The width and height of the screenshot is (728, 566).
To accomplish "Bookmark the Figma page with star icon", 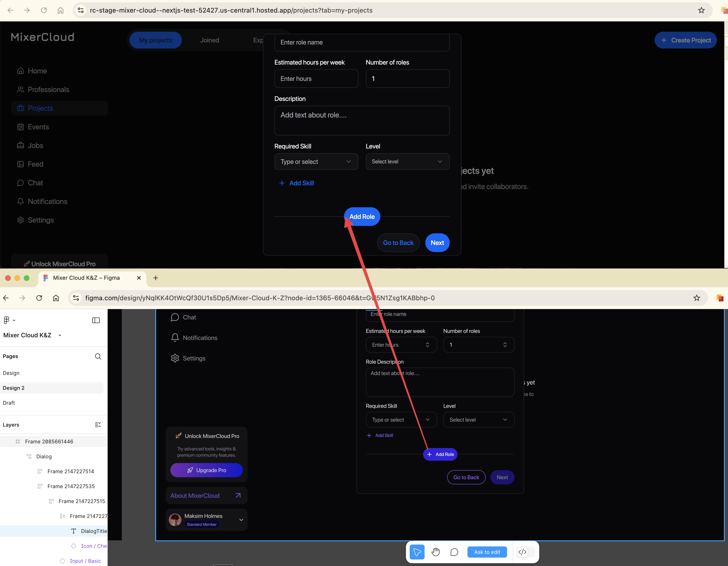I will 697,298.
